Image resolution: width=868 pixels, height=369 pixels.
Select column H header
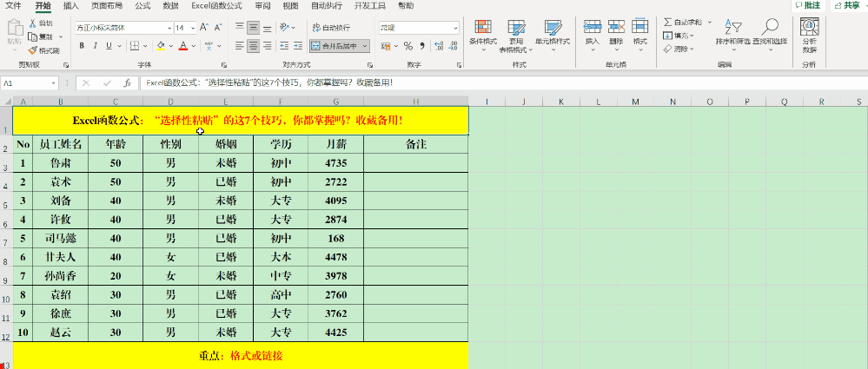[x=415, y=102]
